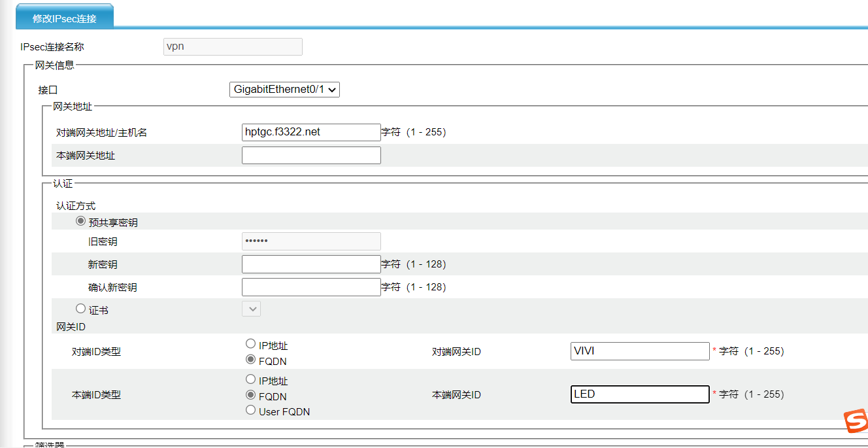Click the empty 本端网关地址 input field
Screen dimensions: 868x448
311,156
